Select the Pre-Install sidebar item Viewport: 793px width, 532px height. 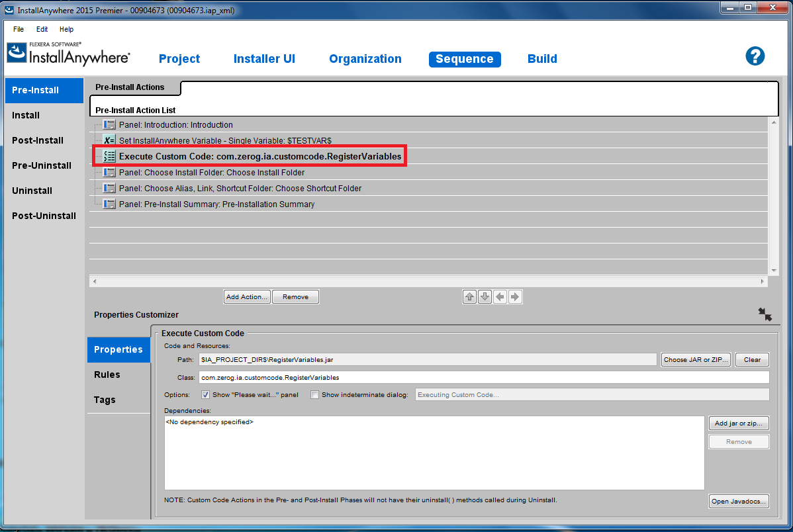point(44,90)
